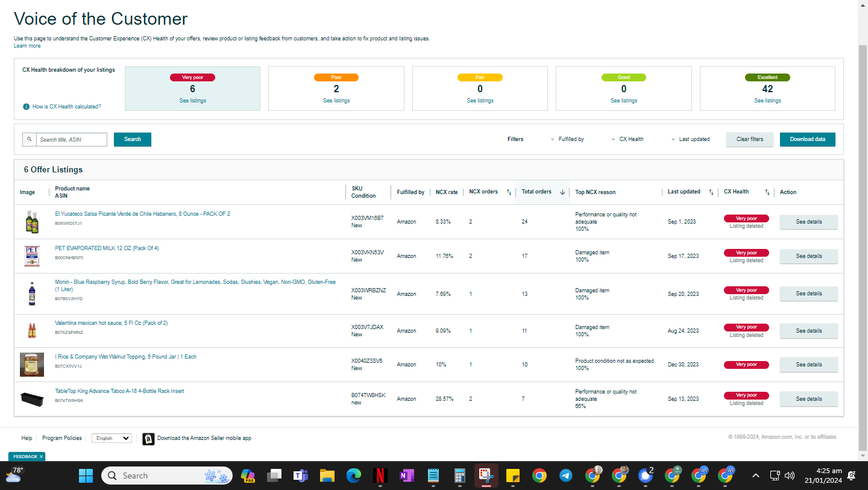Click the Amazon Seller app icon
The height and width of the screenshot is (490, 868).
click(x=148, y=439)
